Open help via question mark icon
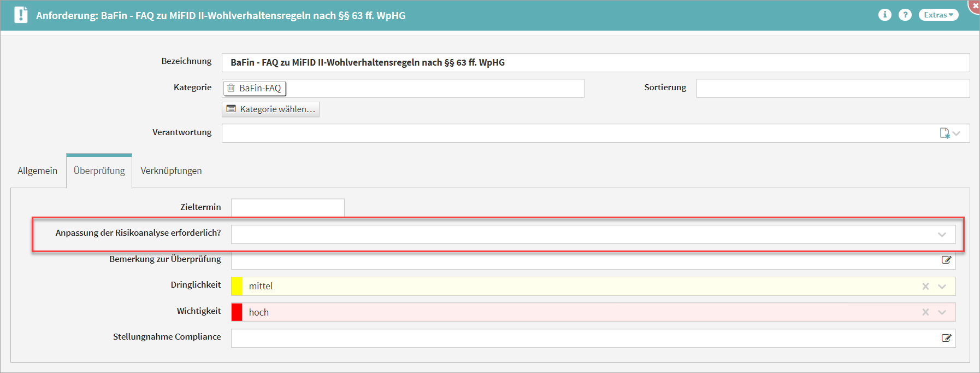 click(905, 15)
